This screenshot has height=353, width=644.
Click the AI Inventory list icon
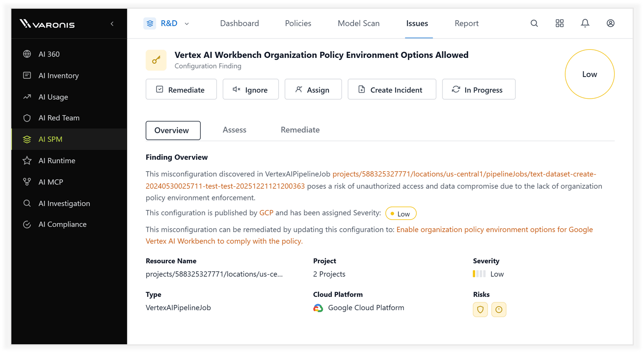27,75
